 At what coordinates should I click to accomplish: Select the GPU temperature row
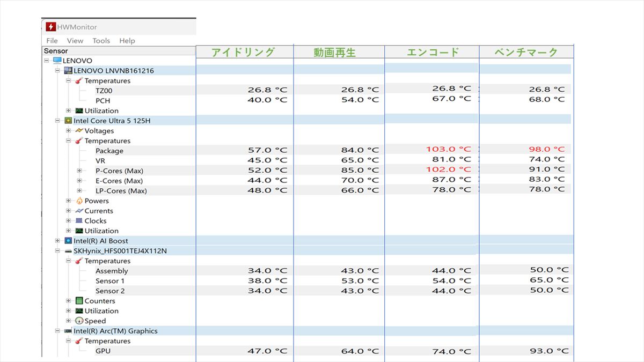tap(103, 351)
